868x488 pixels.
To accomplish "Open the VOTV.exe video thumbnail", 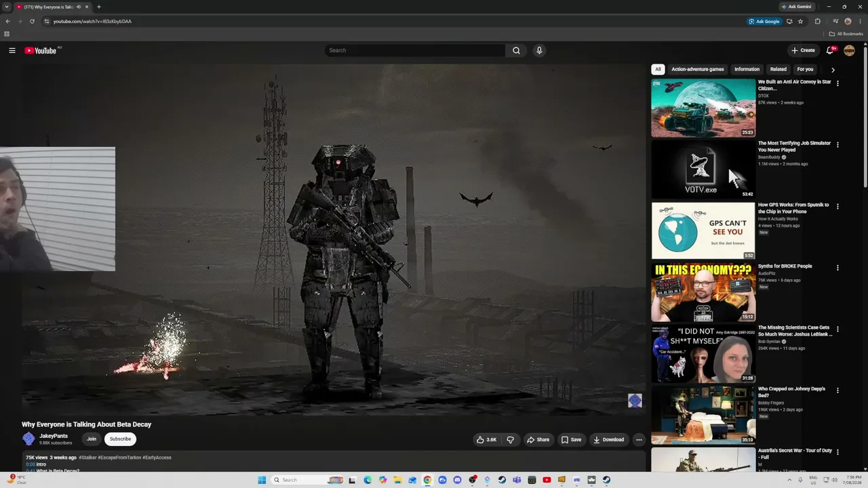I will pos(703,169).
